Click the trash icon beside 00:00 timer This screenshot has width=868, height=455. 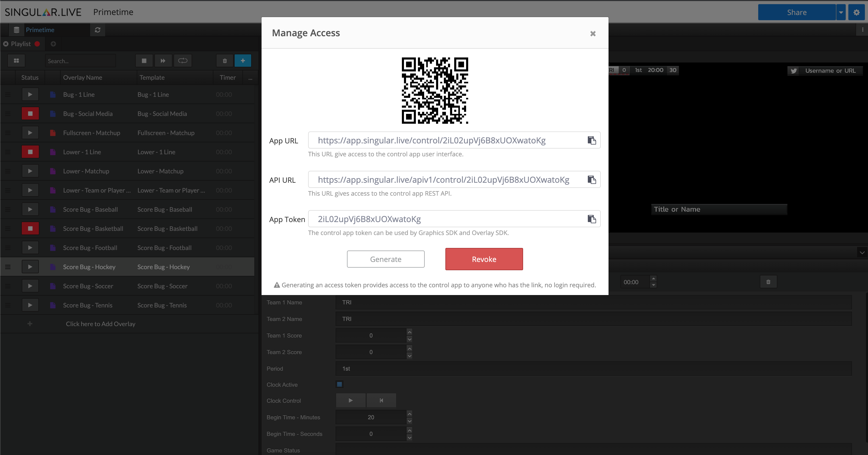tap(768, 282)
